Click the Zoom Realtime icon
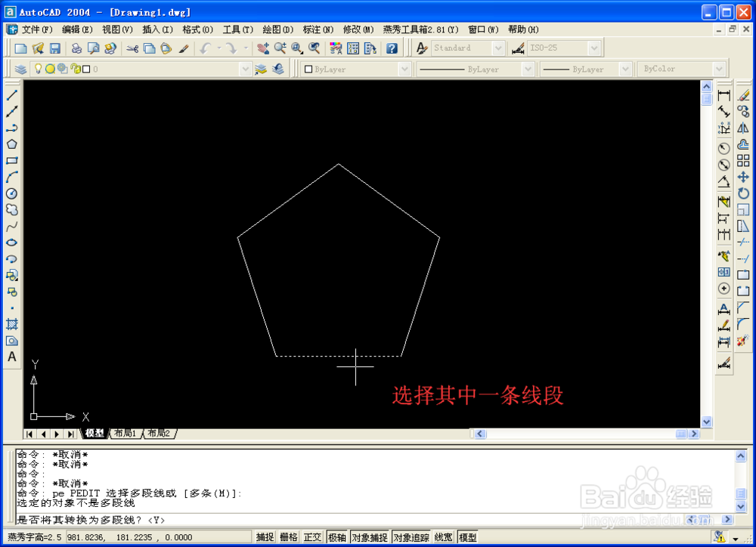Viewport: 756px width, 547px height. point(280,48)
